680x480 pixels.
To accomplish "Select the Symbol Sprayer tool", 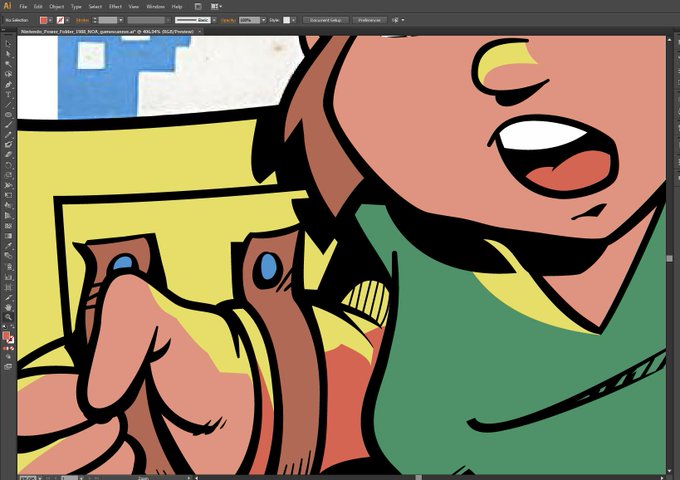I will pos(8,266).
